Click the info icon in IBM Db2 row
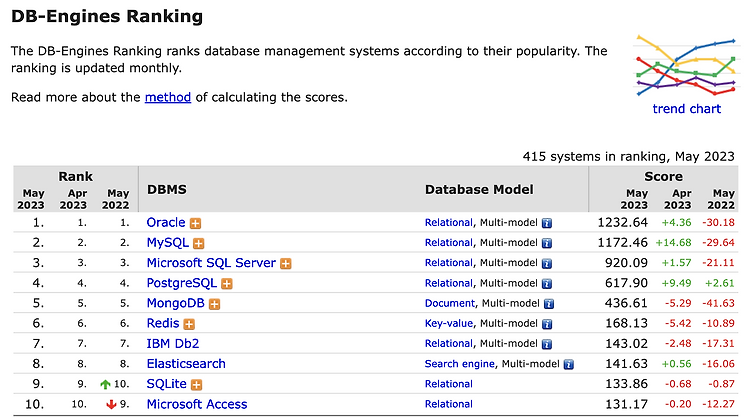Screen dimensions: 750x418 tap(547, 344)
